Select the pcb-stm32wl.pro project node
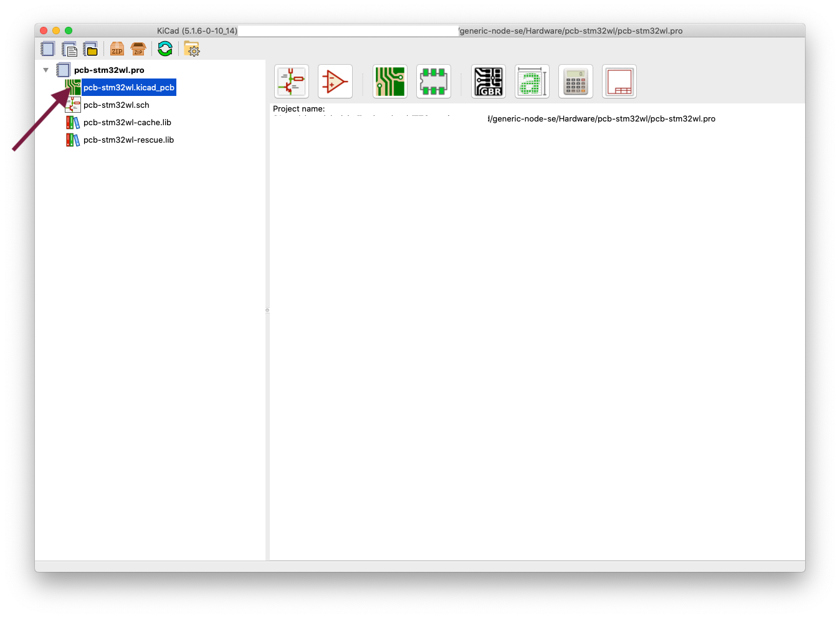 tap(109, 70)
